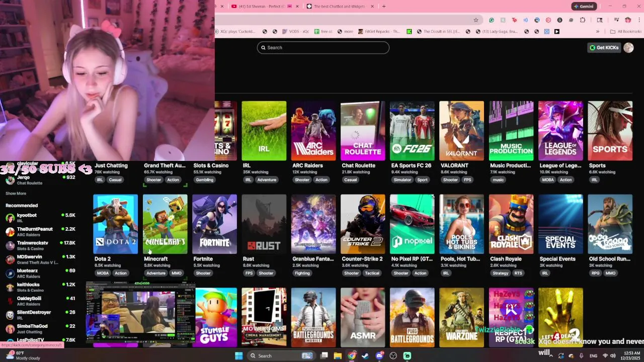This screenshot has width=644, height=362.
Task: Open kyootbot's channel avatar
Action: [x=10, y=218]
